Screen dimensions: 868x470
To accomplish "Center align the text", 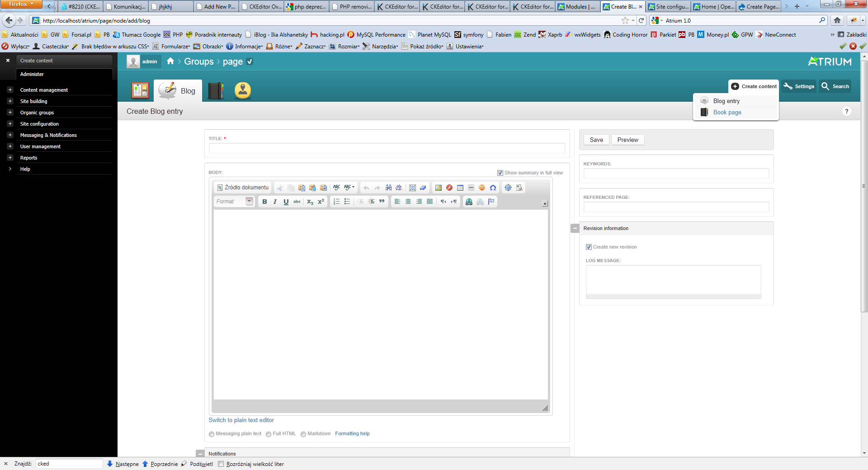I will [x=408, y=202].
